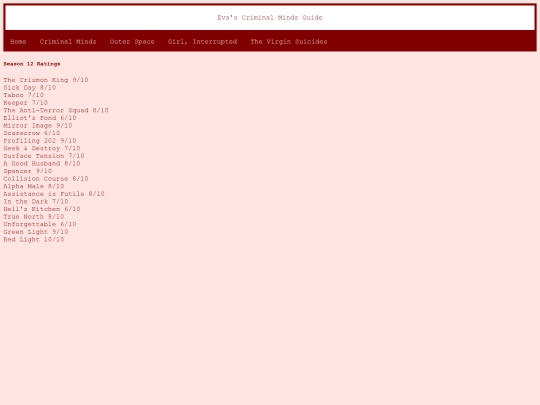The height and width of the screenshot is (405, 540).
Task: Go to the Criminal Minds menu item
Action: [68, 42]
